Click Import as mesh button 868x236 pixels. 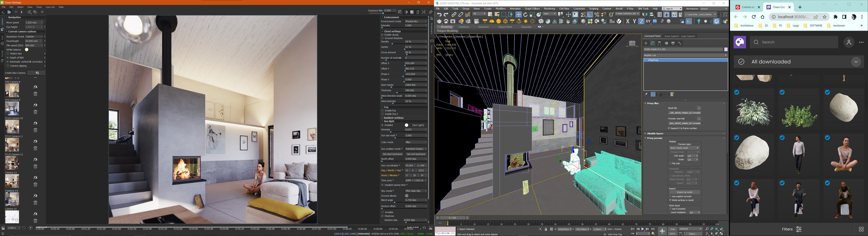pyautogui.click(x=685, y=192)
